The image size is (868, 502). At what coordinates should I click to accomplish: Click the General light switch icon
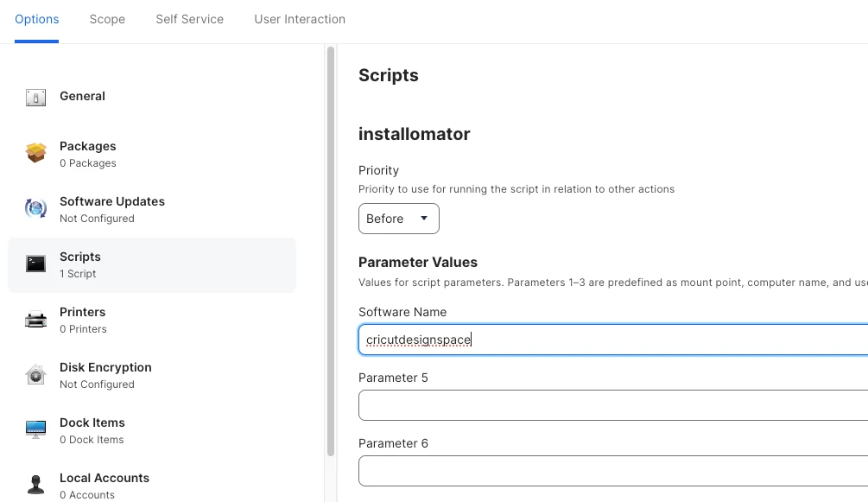pyautogui.click(x=36, y=98)
